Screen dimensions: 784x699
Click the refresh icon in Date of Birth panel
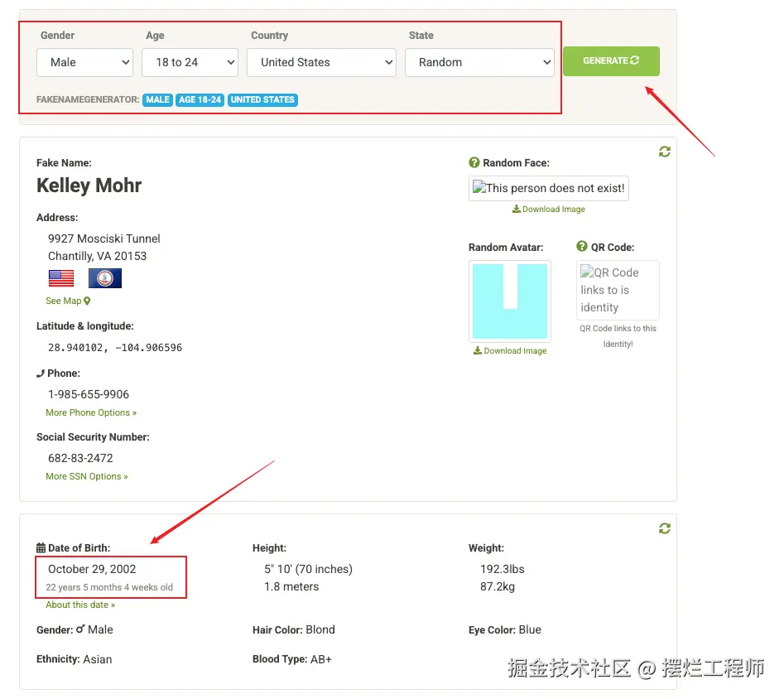click(664, 528)
